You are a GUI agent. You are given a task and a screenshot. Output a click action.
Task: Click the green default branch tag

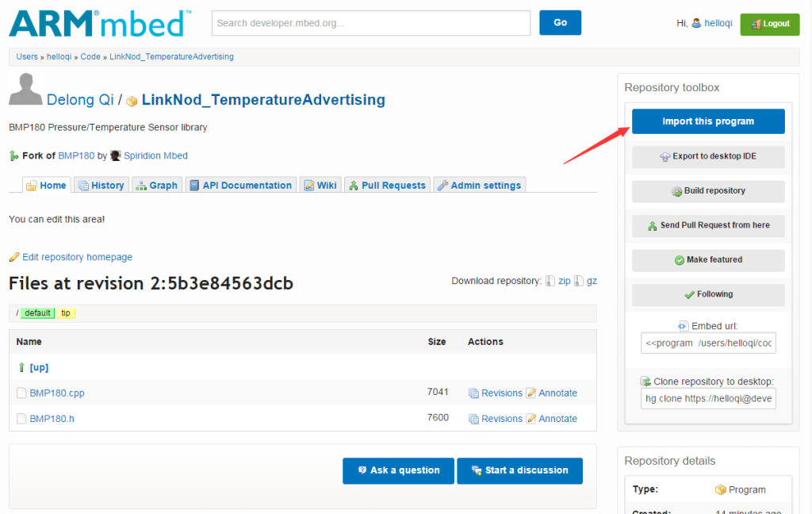[38, 313]
